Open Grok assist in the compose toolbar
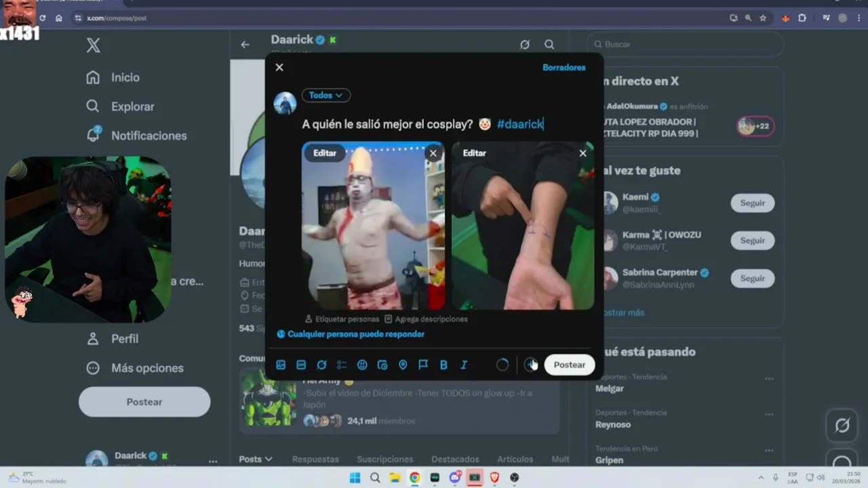868x488 pixels. pyautogui.click(x=321, y=365)
